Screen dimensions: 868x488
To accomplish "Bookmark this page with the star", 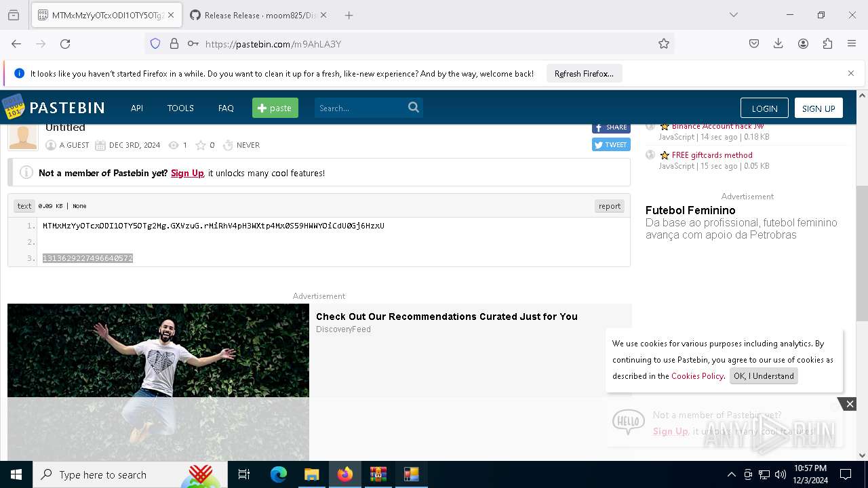I will click(x=664, y=43).
